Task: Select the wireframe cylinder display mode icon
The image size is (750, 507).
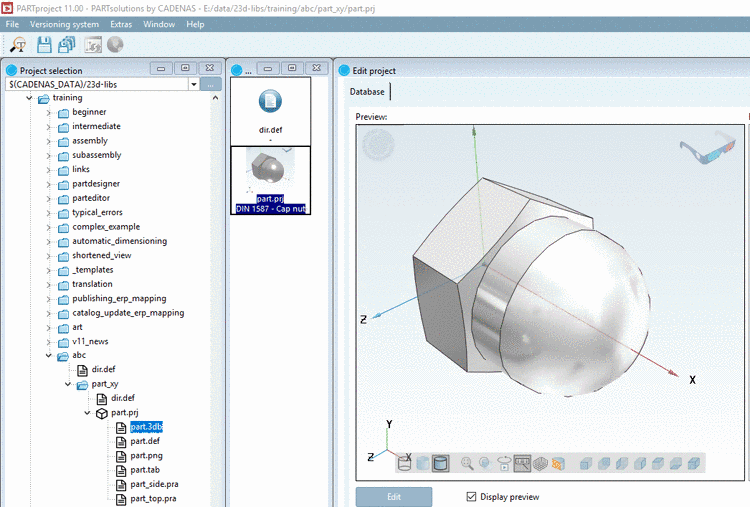Action: tap(405, 463)
